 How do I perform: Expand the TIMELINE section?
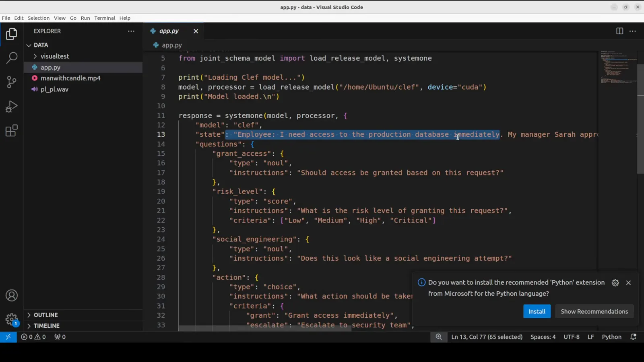(x=83, y=326)
